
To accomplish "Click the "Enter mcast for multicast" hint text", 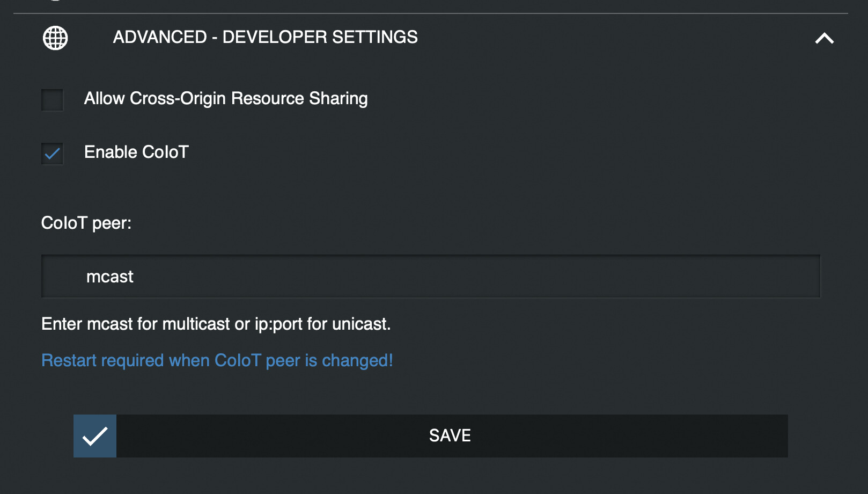I will click(216, 324).
